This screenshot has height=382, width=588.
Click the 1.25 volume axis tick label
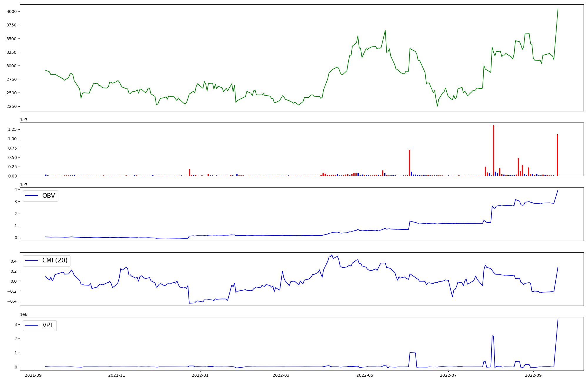[12, 129]
